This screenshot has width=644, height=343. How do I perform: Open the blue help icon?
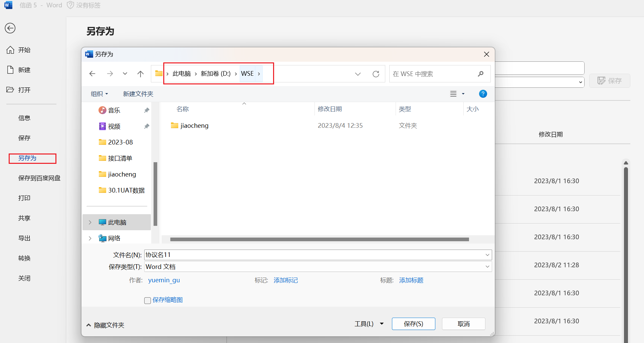coord(483,94)
